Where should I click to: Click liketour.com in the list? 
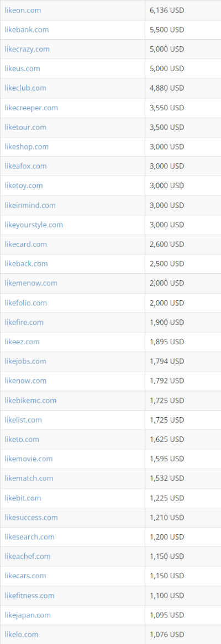coord(25,127)
